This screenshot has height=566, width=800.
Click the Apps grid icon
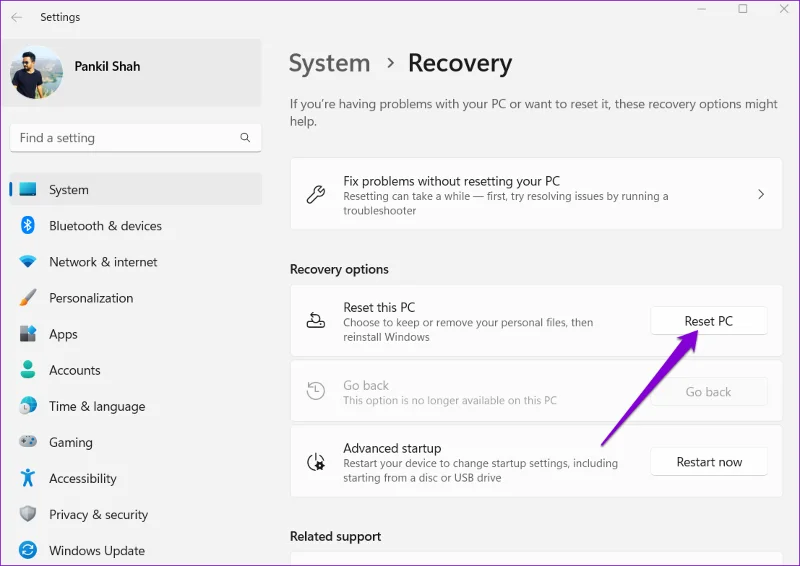(x=28, y=334)
